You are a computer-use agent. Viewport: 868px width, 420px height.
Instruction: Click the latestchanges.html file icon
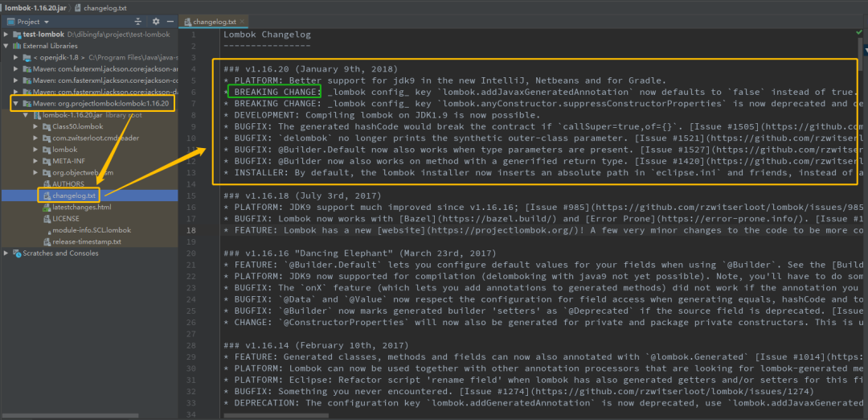[47, 208]
